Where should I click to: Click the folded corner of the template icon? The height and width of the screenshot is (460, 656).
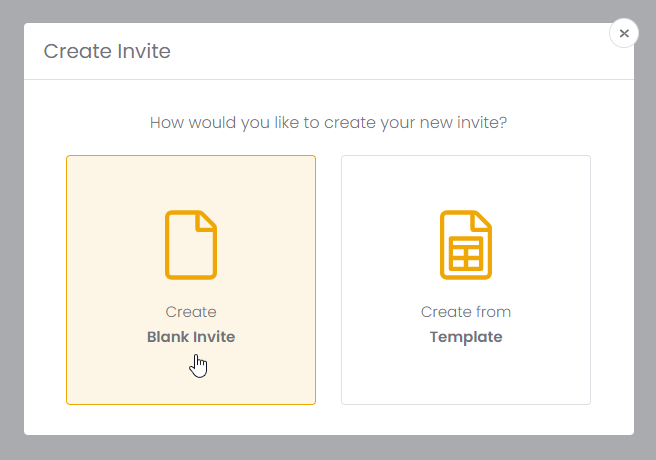[x=482, y=221]
